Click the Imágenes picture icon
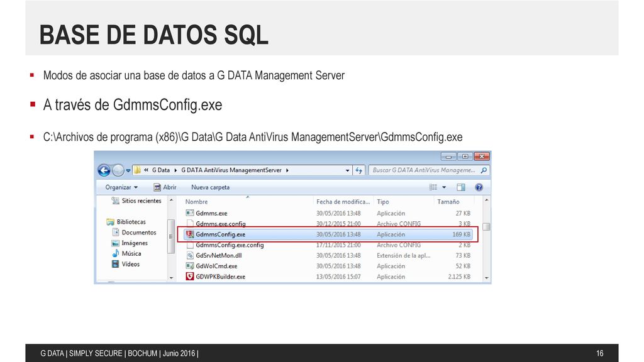This screenshot has height=362, width=644. [x=116, y=243]
